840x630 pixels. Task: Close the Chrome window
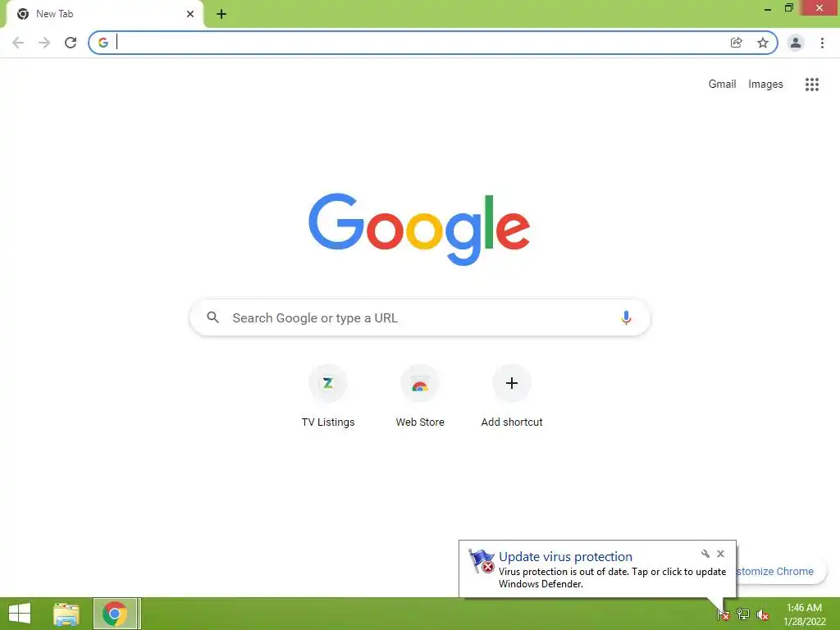[x=819, y=8]
